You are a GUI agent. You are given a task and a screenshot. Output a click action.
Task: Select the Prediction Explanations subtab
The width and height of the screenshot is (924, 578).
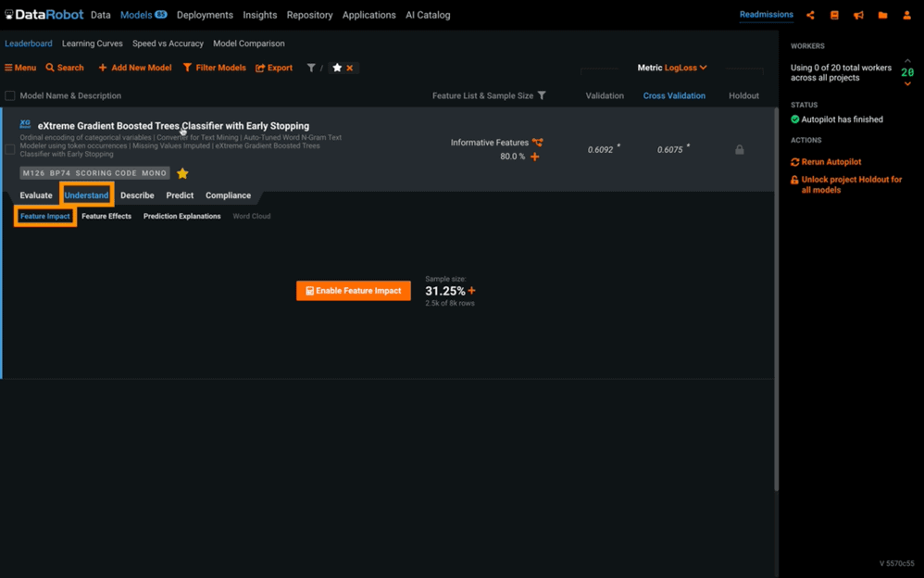[x=182, y=217]
